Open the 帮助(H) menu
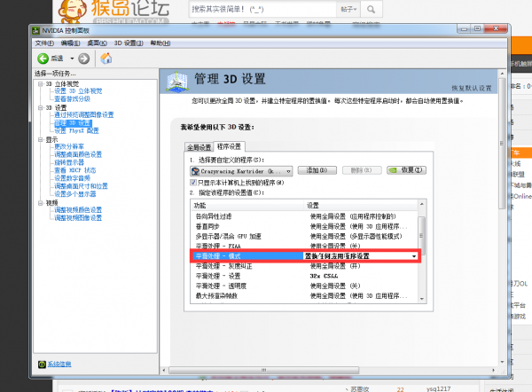The image size is (532, 392). (x=160, y=43)
